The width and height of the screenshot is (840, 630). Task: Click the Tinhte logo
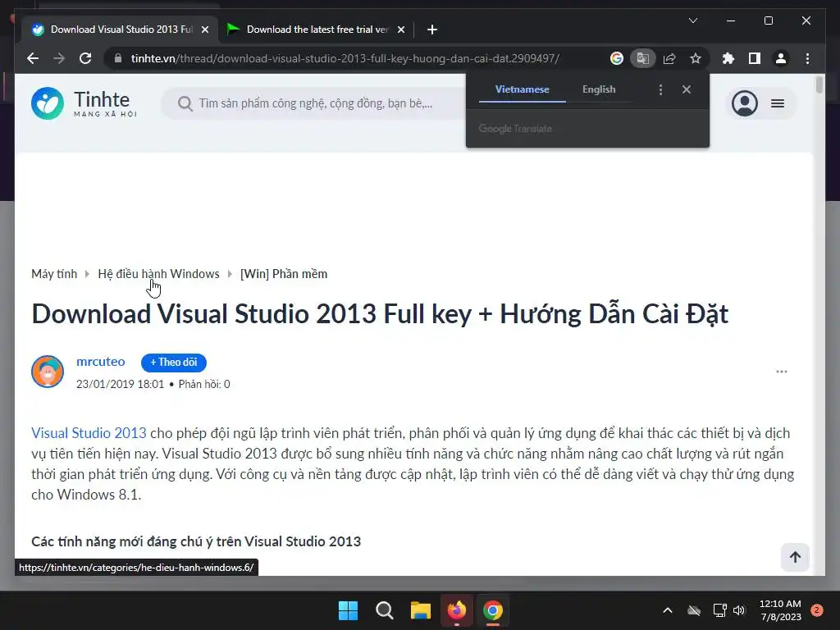pos(84,103)
